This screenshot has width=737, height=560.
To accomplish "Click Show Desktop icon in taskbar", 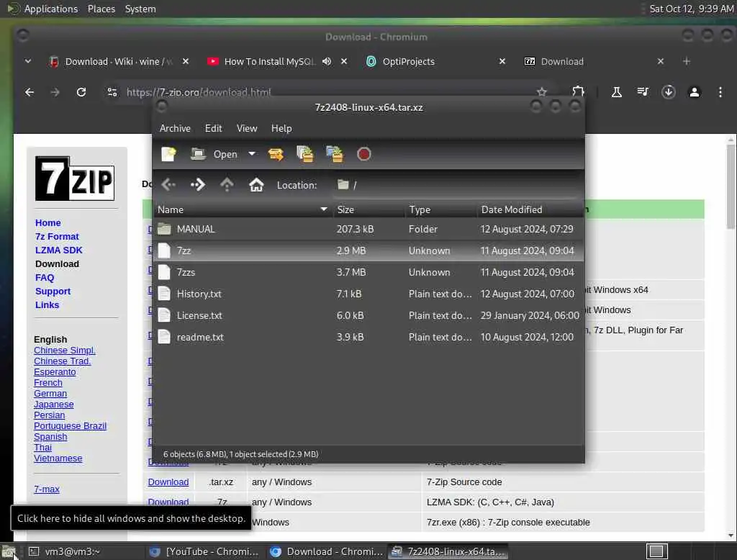I will pos(9,551).
